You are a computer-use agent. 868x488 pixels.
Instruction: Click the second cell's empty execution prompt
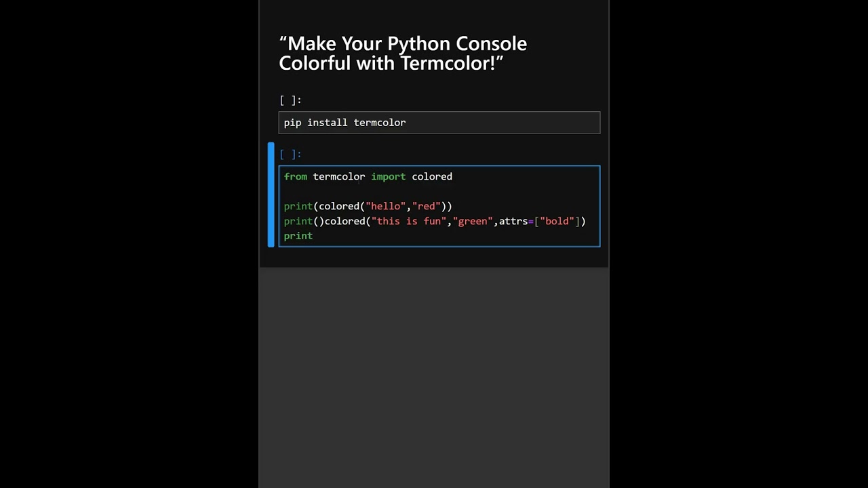coord(290,154)
